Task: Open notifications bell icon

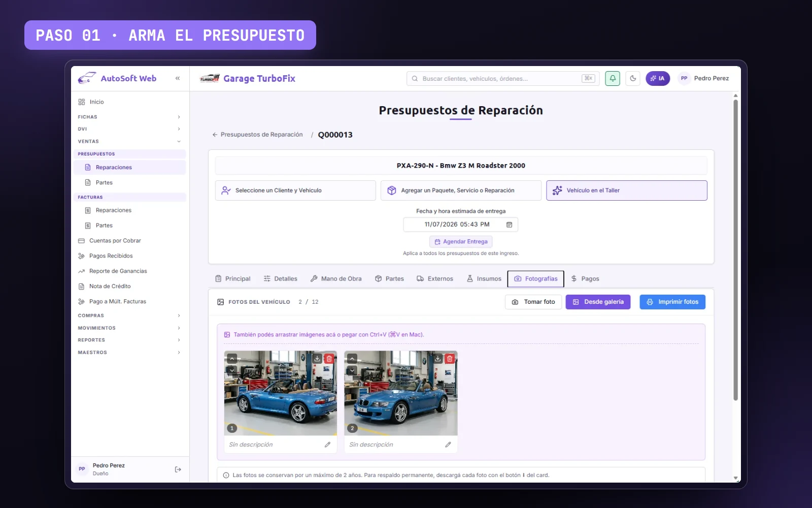Action: pos(613,78)
